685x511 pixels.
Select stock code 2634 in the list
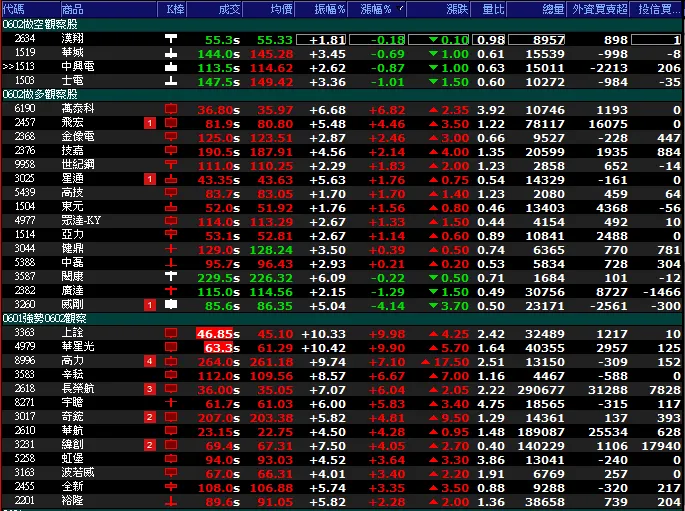point(25,39)
